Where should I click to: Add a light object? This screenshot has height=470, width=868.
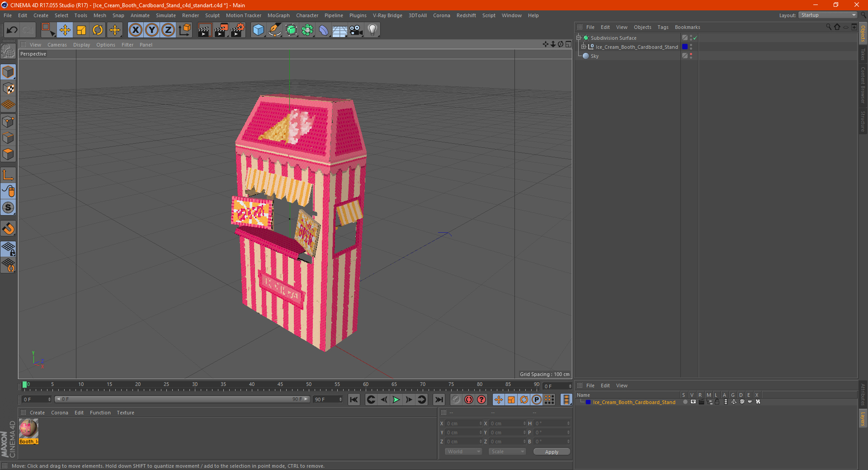(373, 30)
